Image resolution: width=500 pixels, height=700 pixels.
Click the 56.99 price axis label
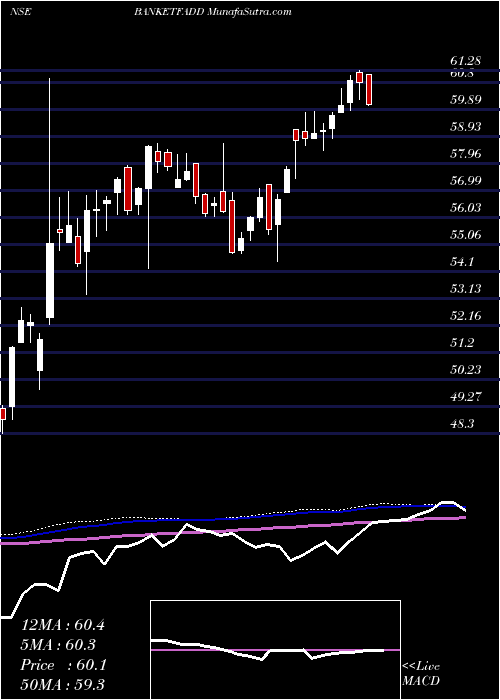[x=466, y=180]
